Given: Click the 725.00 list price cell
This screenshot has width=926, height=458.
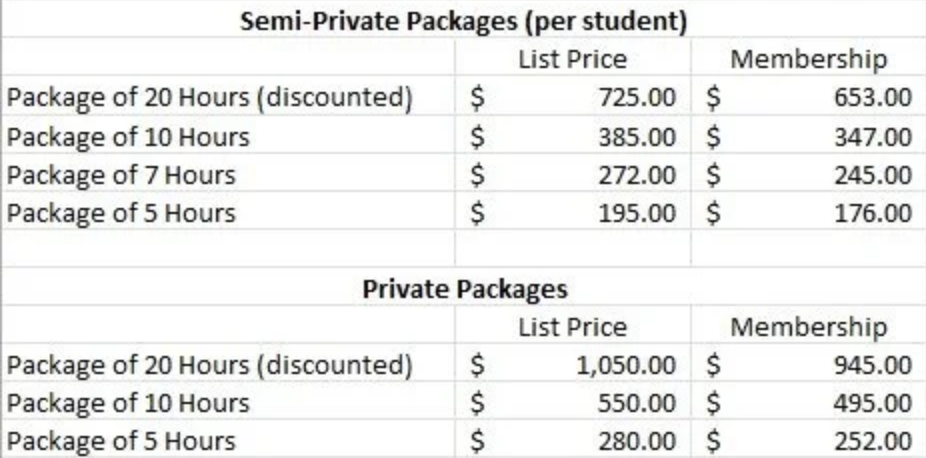Looking at the screenshot, I should point(573,96).
